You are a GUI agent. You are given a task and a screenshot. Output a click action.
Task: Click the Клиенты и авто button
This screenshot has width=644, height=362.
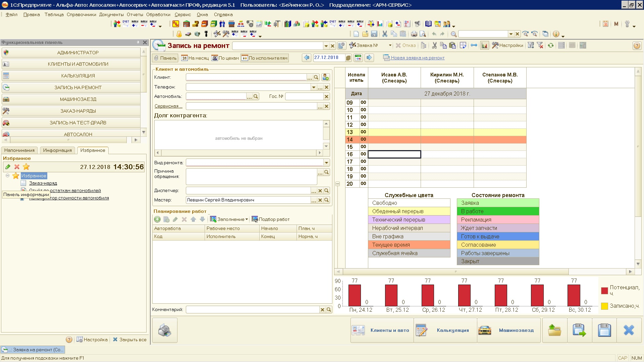click(382, 330)
